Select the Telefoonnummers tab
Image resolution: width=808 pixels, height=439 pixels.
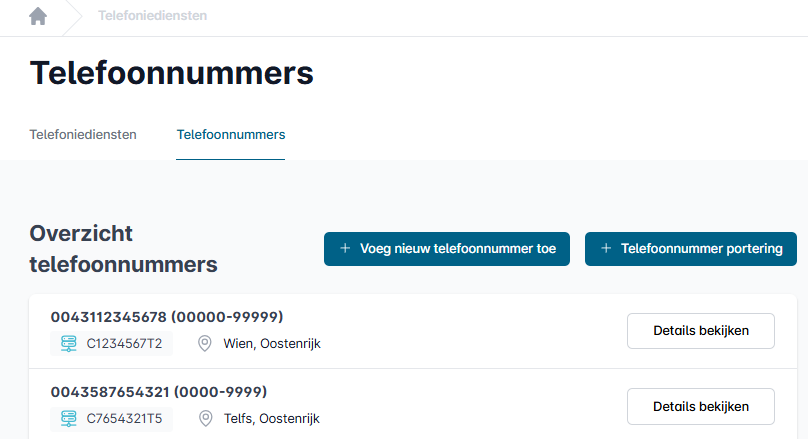tap(231, 134)
